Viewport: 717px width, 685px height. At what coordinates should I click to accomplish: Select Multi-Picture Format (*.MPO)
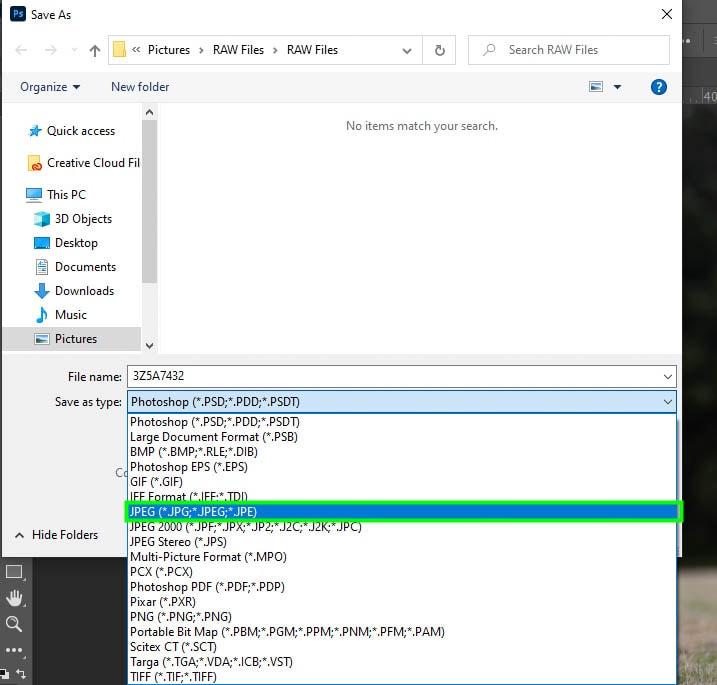pyautogui.click(x=402, y=557)
